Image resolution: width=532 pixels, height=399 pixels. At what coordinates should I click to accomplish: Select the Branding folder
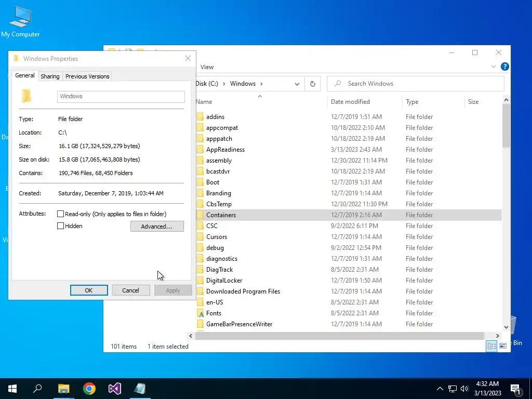click(219, 193)
